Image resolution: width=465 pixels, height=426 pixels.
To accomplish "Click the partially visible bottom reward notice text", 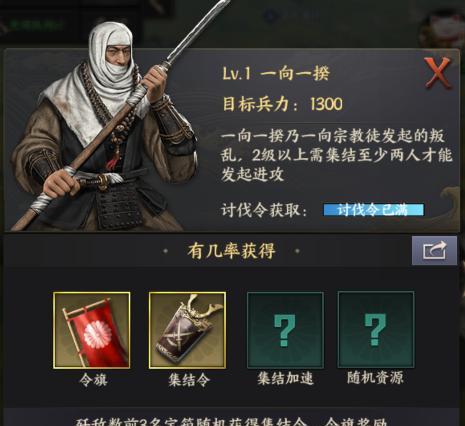I will (x=231, y=422).
